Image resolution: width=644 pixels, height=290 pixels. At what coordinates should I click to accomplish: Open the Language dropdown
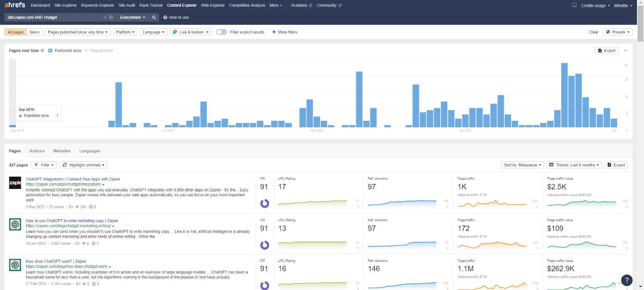pos(153,32)
